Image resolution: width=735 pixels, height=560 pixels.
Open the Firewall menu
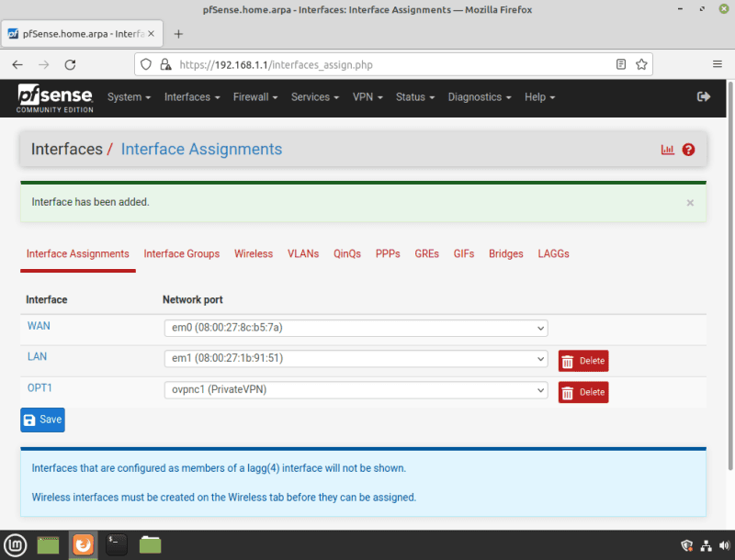(255, 97)
